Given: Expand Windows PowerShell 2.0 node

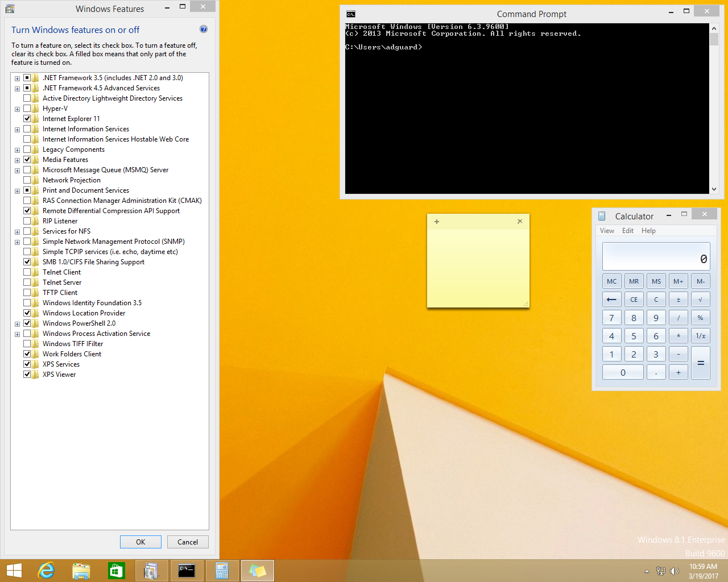Looking at the screenshot, I should click(17, 324).
